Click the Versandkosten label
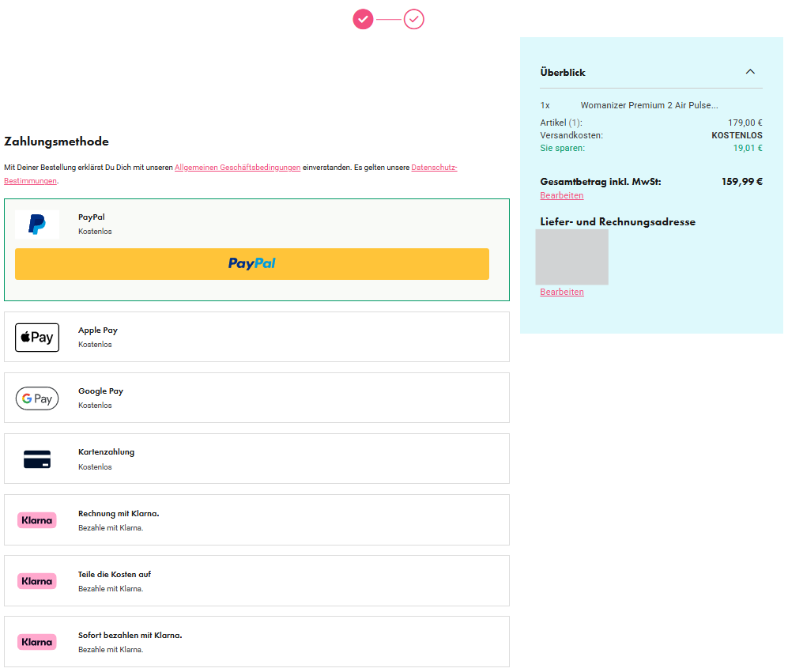The height and width of the screenshot is (672, 788). pyautogui.click(x=571, y=135)
